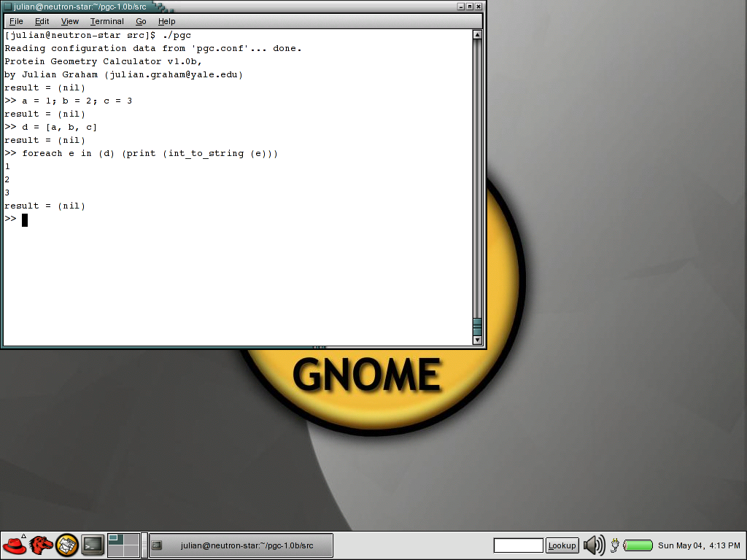Click the dictionary lookup text field

[x=519, y=545]
